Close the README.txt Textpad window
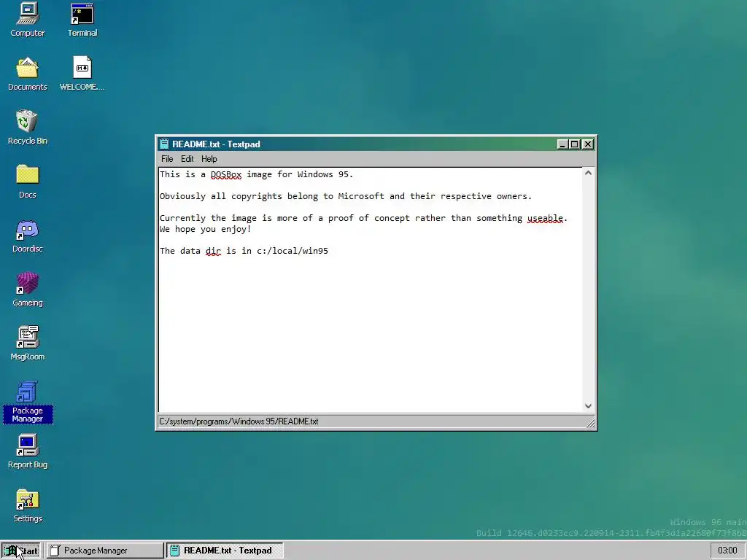The width and height of the screenshot is (747, 560). click(588, 144)
